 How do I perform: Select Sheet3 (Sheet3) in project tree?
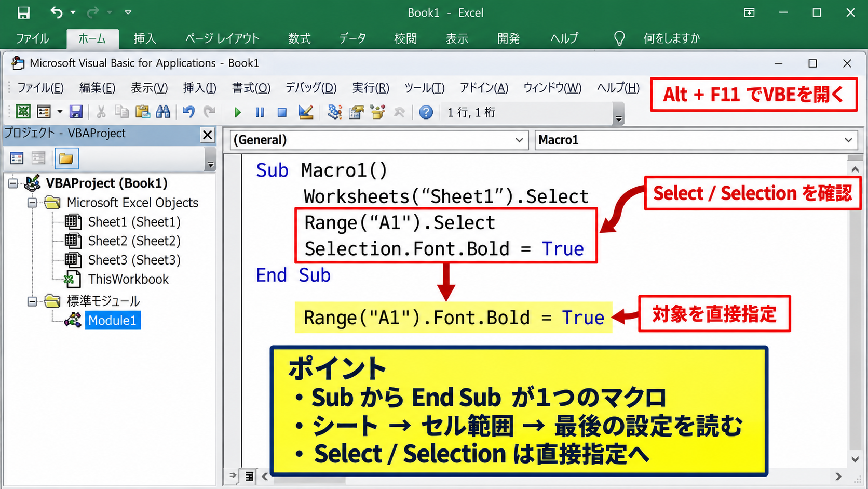pos(134,260)
